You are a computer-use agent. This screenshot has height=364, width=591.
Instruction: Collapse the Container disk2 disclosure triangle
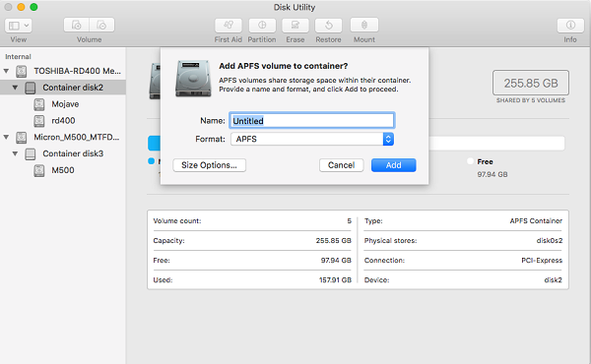15,88
